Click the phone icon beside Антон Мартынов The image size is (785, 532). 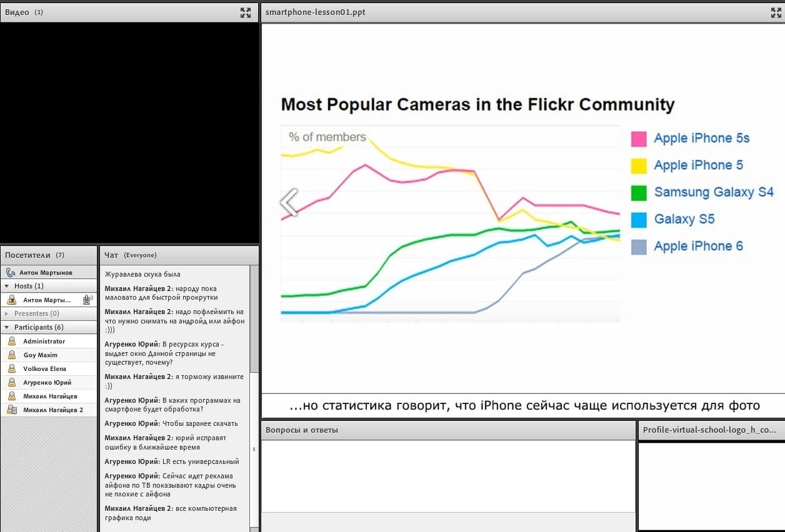click(11, 272)
